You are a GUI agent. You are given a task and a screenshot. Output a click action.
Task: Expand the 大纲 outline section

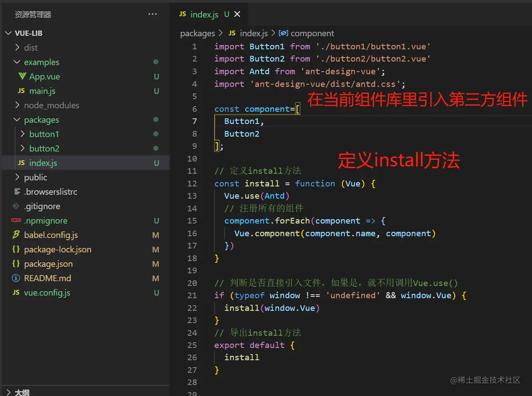pyautogui.click(x=9, y=393)
